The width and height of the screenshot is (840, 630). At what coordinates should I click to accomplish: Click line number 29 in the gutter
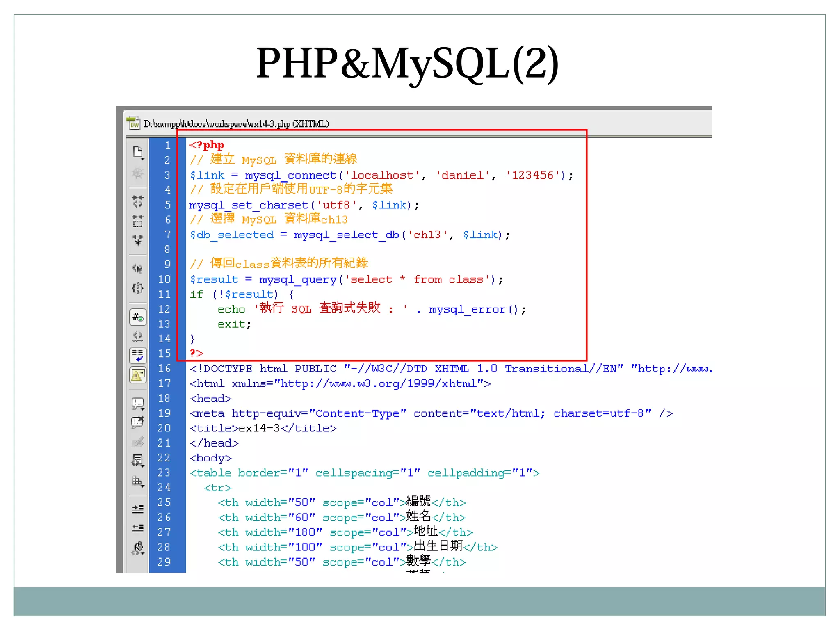[164, 562]
